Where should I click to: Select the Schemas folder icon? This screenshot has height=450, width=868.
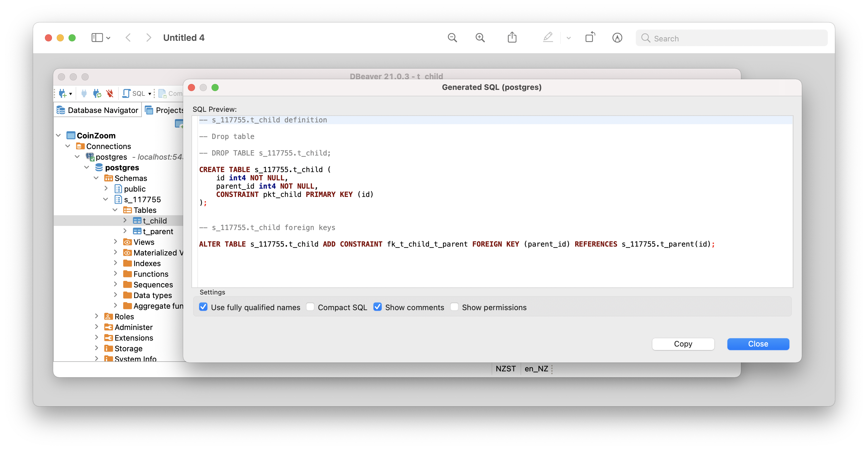tap(108, 178)
